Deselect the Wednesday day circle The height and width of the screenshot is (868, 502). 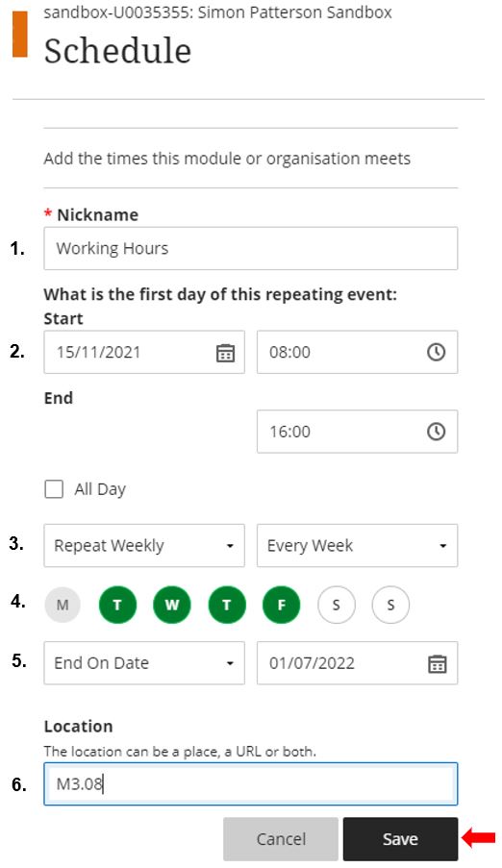point(172,605)
